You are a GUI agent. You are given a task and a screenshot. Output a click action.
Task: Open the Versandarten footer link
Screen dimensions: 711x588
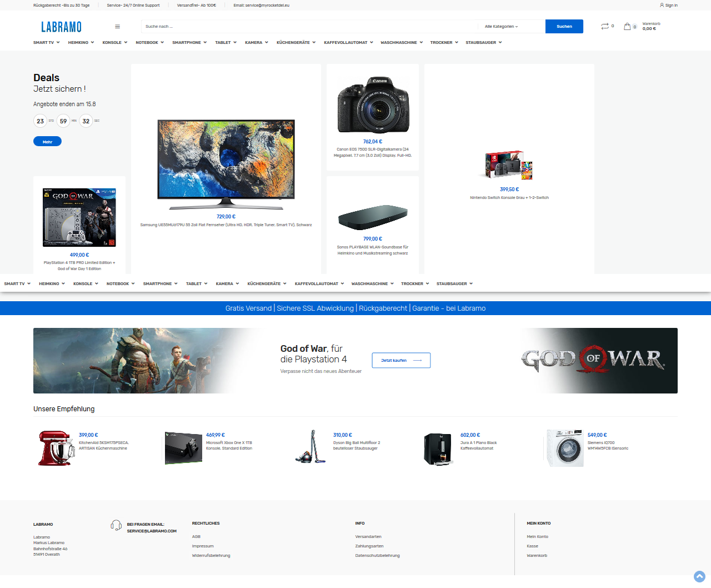pyautogui.click(x=368, y=537)
